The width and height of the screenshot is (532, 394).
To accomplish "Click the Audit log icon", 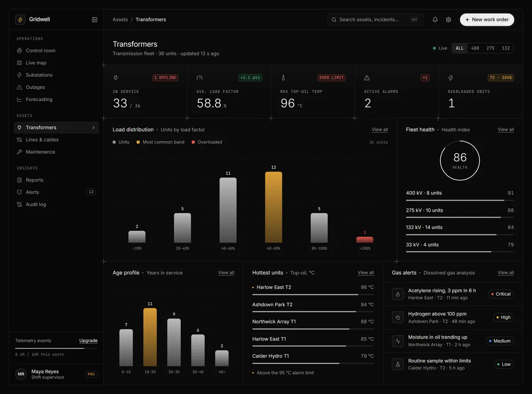I will [x=20, y=205].
